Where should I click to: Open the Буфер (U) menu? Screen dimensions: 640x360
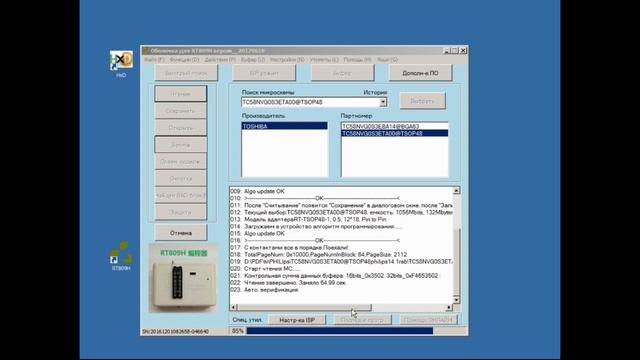(253, 60)
